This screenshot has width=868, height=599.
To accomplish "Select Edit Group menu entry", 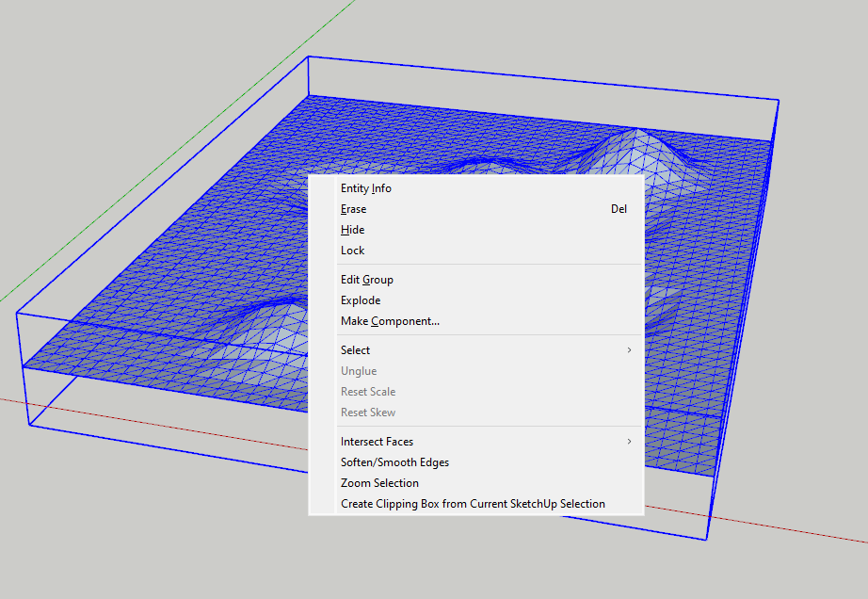I will click(367, 280).
